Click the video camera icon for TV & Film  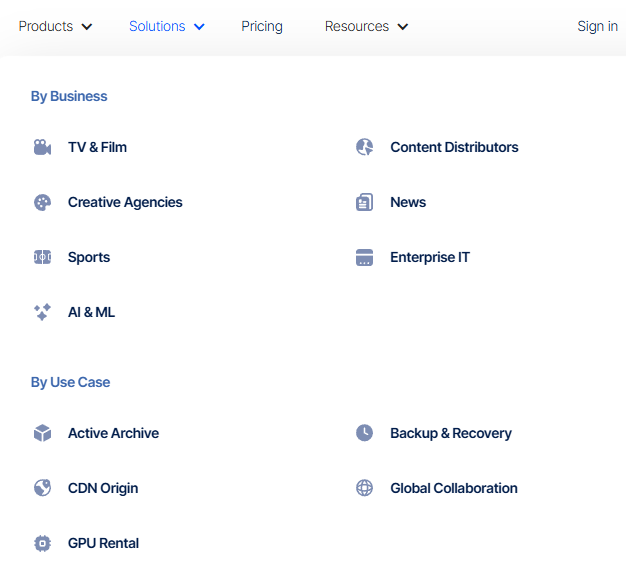point(42,147)
